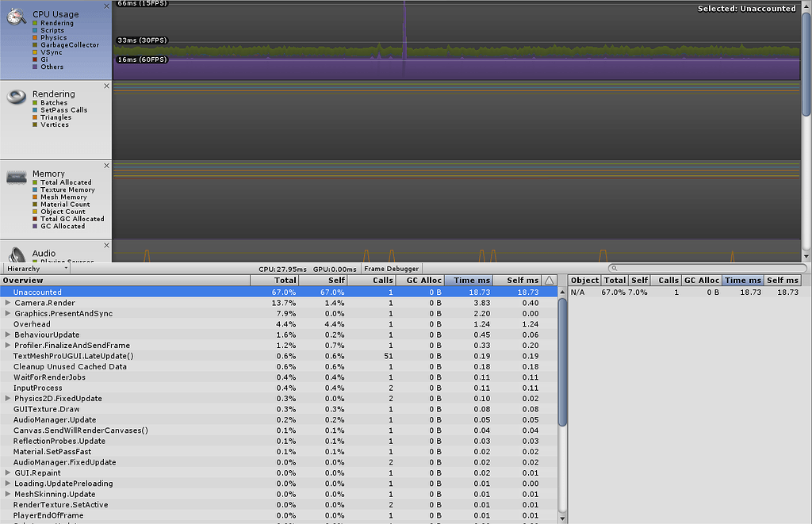812x524 pixels.
Task: Open the Frame Debugger button
Action: click(x=392, y=269)
